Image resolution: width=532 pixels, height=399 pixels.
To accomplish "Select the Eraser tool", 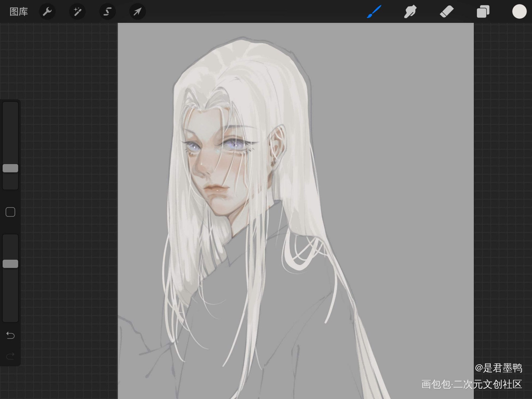I will point(446,12).
